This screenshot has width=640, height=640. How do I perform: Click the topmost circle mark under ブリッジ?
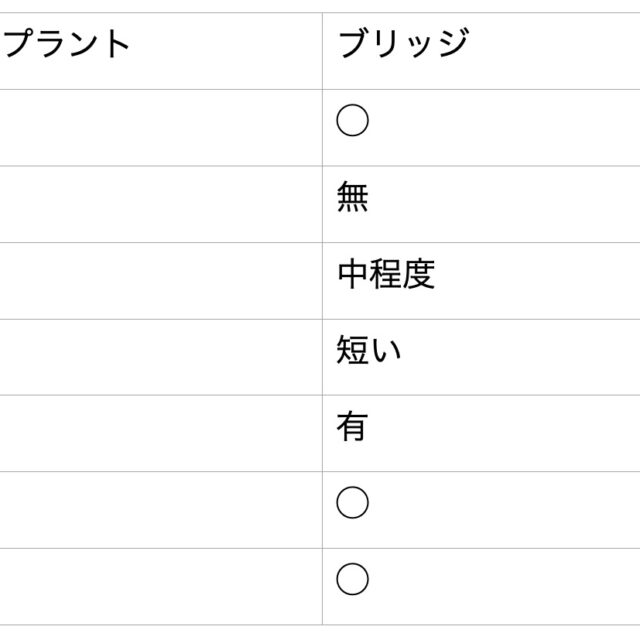click(353, 121)
